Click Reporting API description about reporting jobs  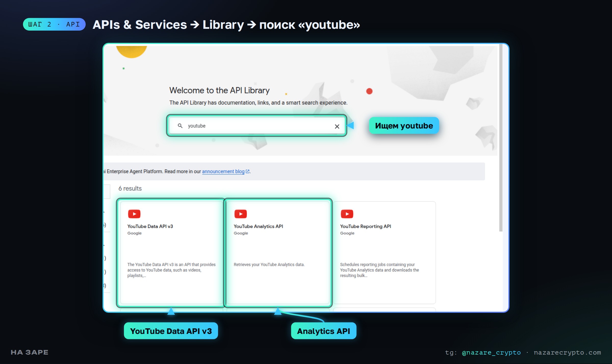tap(379, 270)
